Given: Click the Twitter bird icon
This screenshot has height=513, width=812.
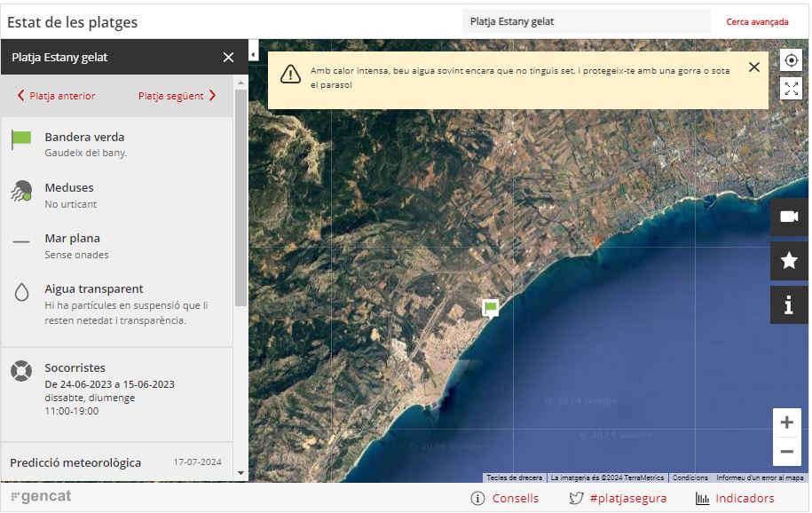Looking at the screenshot, I should coord(576,499).
